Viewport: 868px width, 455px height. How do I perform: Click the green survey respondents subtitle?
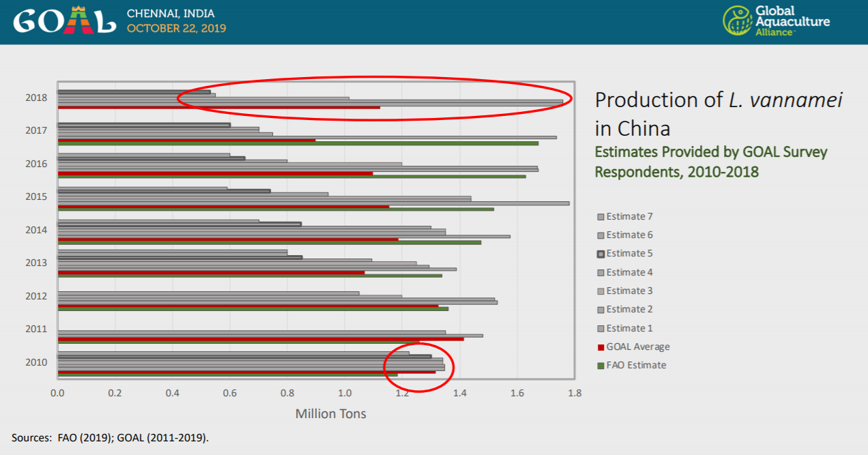[710, 162]
